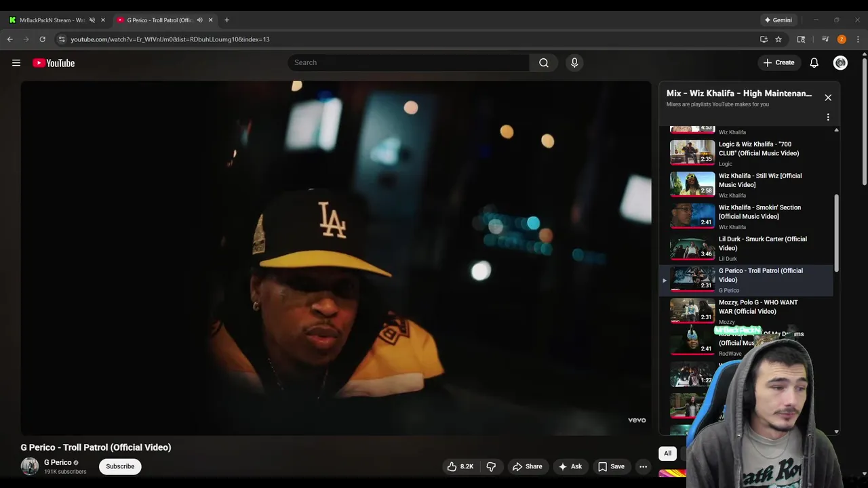The height and width of the screenshot is (488, 868).
Task: Bookmark this page with the star icon
Action: coord(778,39)
